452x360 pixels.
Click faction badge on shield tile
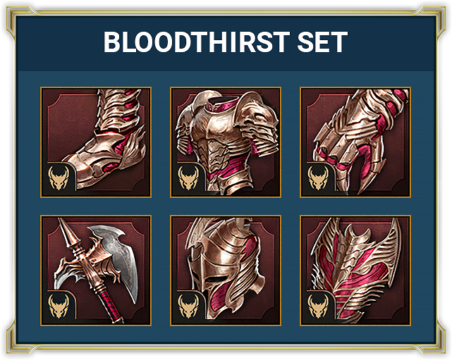[x=318, y=306]
